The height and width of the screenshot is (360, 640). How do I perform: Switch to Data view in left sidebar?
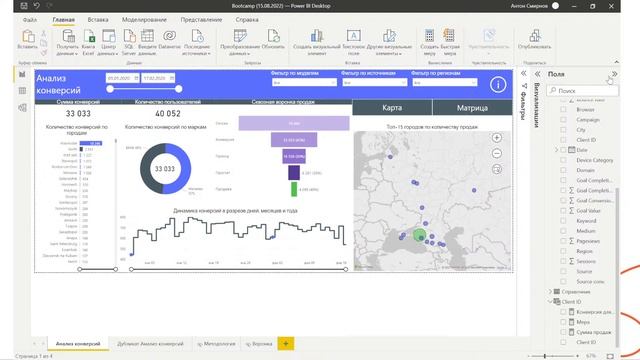22,91
